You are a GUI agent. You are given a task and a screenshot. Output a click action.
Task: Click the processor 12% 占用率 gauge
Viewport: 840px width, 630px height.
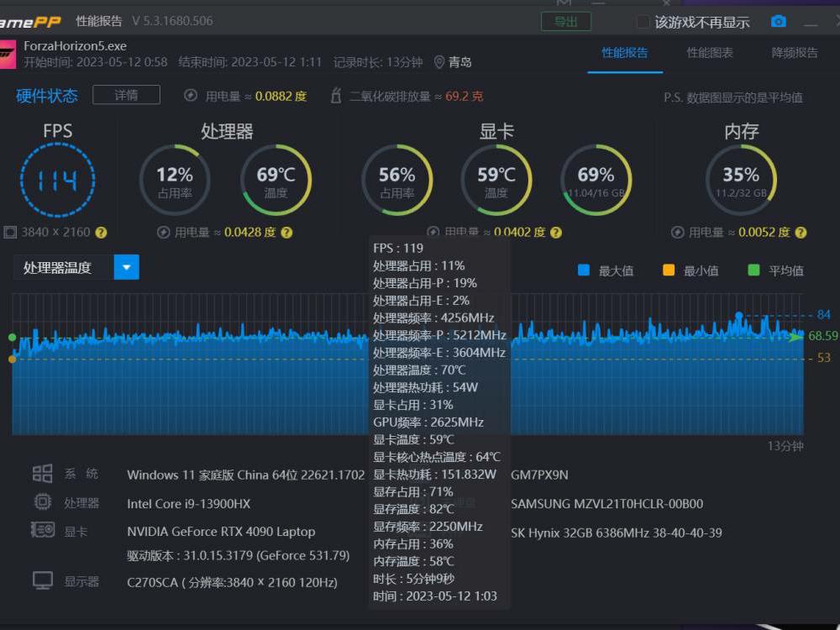tap(175, 180)
